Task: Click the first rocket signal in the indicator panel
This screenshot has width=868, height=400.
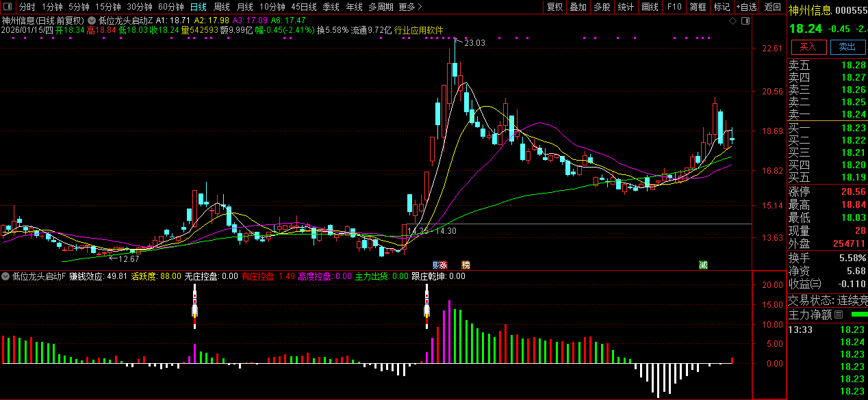Action: (x=195, y=305)
